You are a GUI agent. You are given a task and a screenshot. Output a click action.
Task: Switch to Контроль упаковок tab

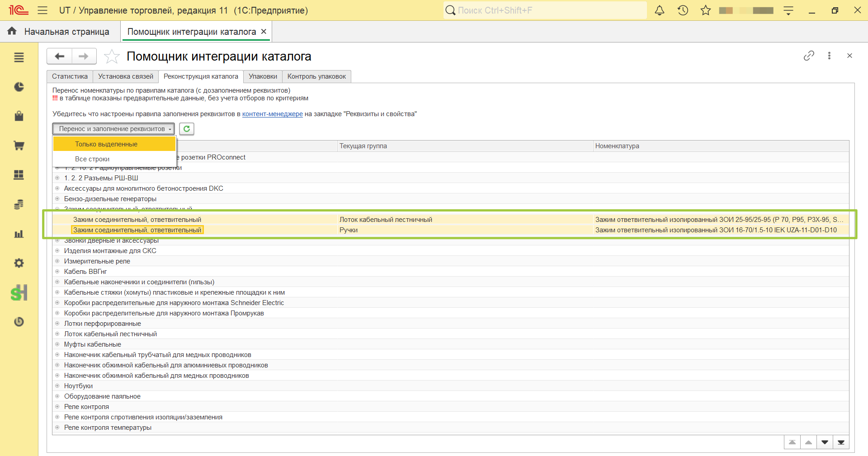pyautogui.click(x=316, y=76)
